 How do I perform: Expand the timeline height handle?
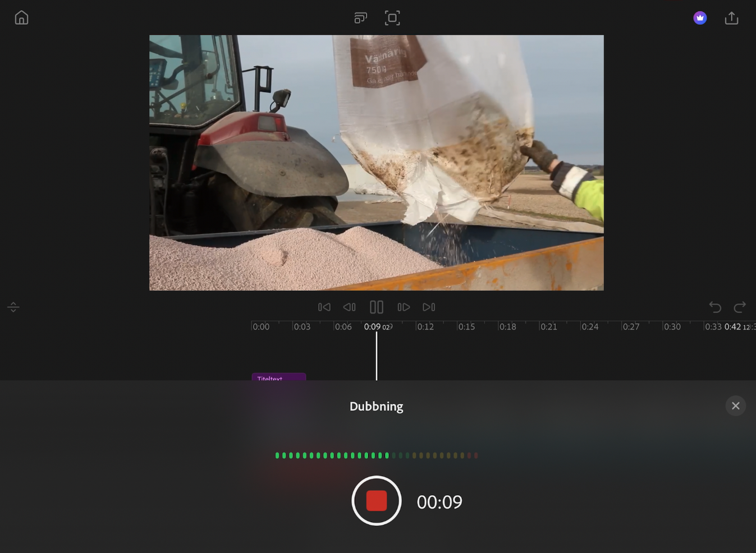[x=13, y=307]
